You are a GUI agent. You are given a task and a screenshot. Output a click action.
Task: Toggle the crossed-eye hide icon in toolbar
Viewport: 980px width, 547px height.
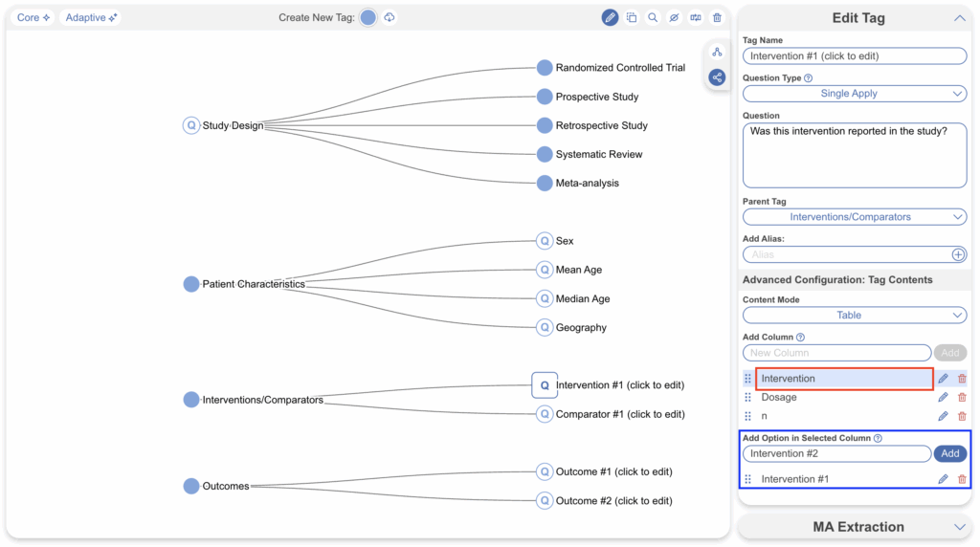click(674, 17)
